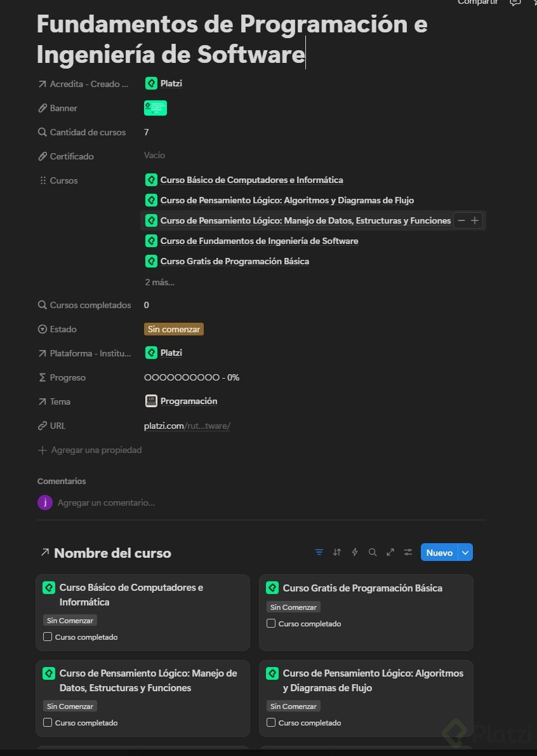Tick Curso completado on Algoritmos y Diagramas card
Viewport: 537px width, 756px height.
click(271, 722)
